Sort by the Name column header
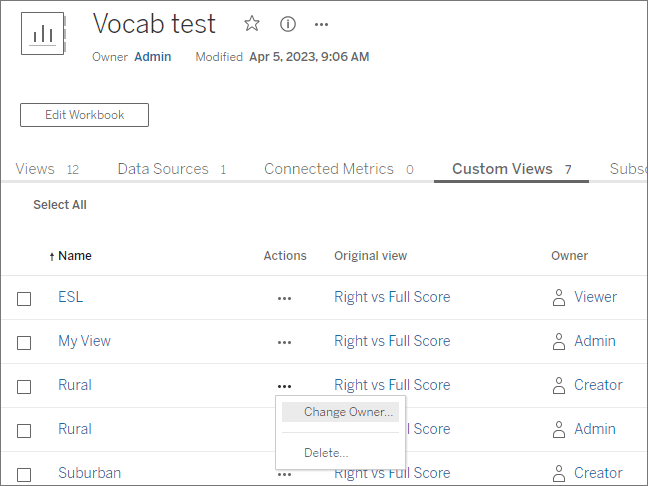Viewport: 648px width, 486px height. click(74, 256)
